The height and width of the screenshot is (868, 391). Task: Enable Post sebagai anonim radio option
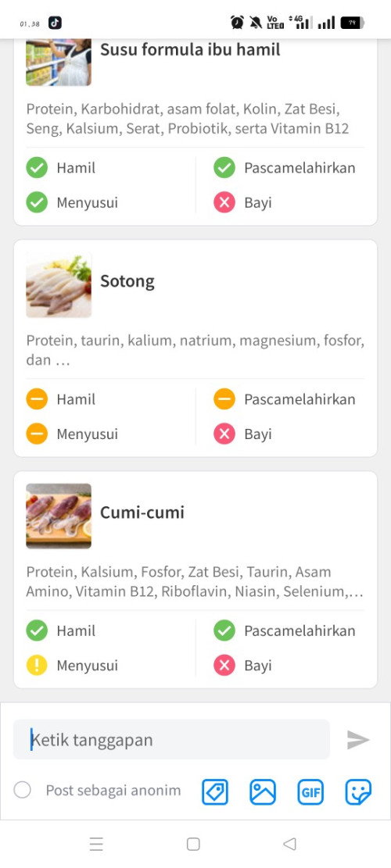22,790
